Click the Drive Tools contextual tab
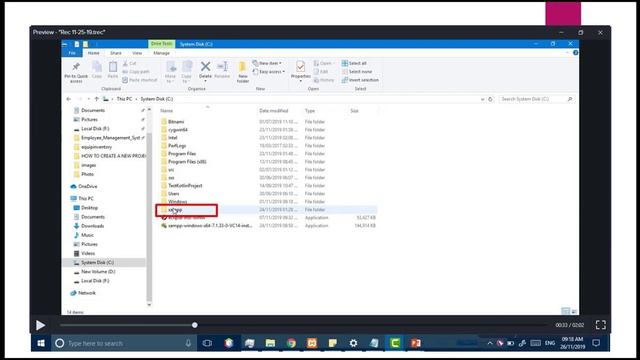The height and width of the screenshot is (360, 640). click(x=161, y=44)
